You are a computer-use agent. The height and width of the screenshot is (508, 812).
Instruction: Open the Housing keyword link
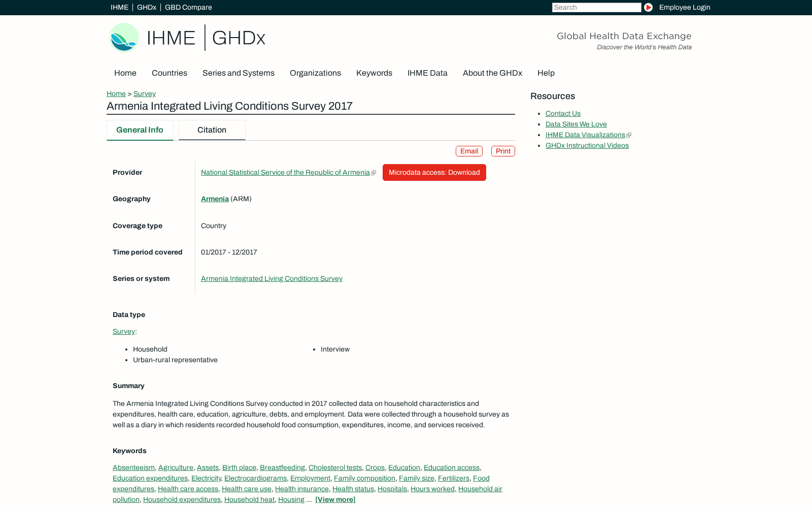[x=291, y=499]
